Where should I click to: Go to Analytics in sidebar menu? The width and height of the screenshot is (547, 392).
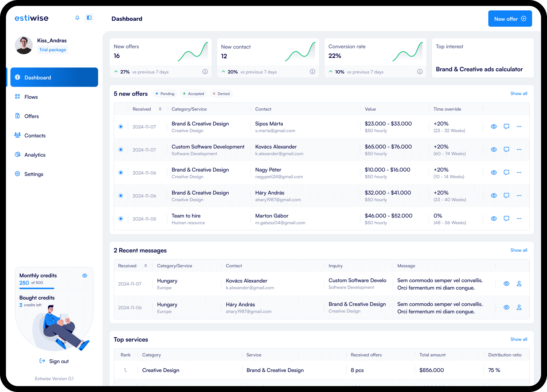click(x=35, y=155)
